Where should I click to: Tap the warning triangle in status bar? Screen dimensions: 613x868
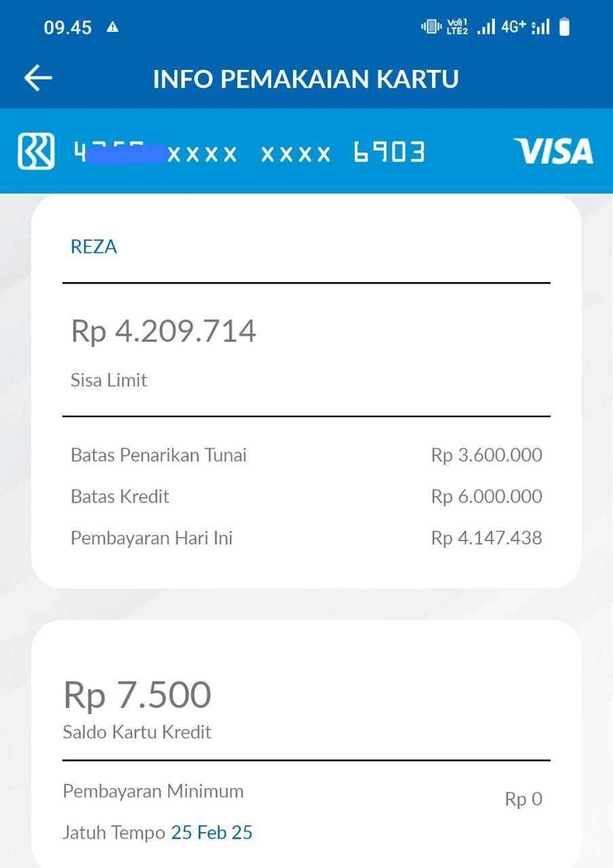point(113,27)
